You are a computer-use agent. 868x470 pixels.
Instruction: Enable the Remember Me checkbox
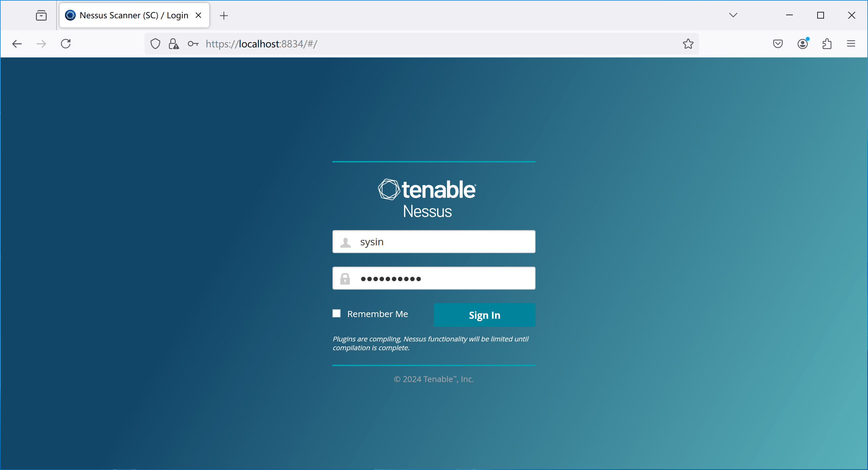pos(337,313)
